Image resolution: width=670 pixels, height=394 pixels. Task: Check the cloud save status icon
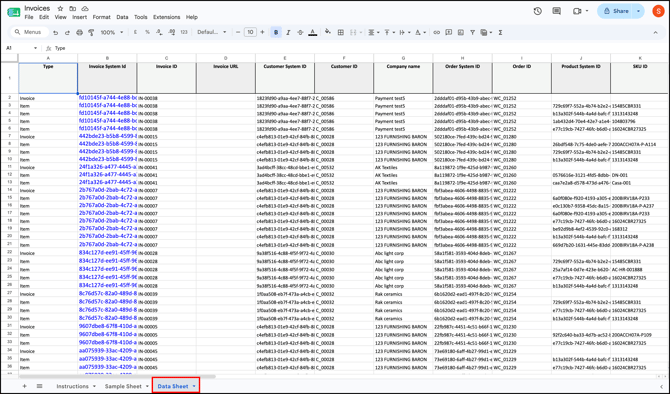(85, 9)
